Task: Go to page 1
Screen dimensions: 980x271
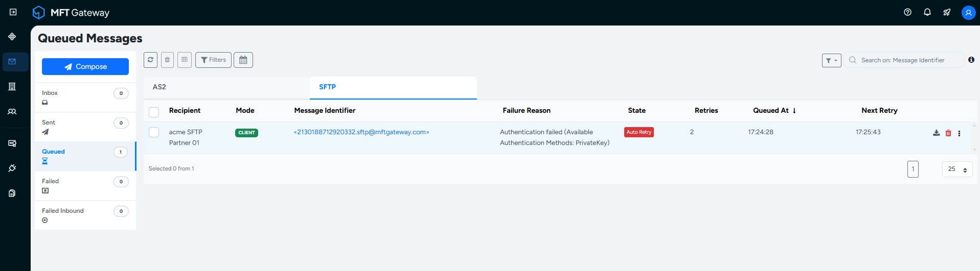Action: tap(913, 169)
